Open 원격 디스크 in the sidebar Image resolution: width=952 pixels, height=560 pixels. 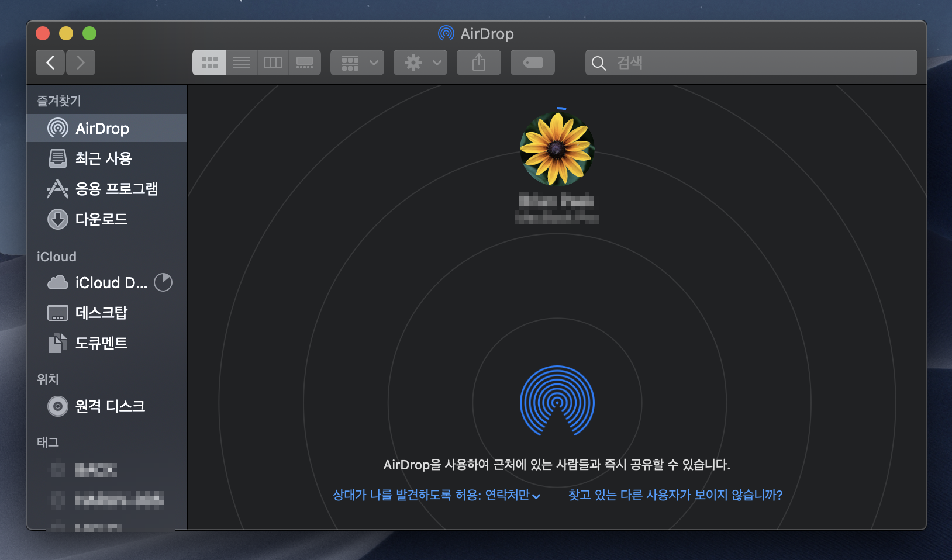click(x=106, y=406)
